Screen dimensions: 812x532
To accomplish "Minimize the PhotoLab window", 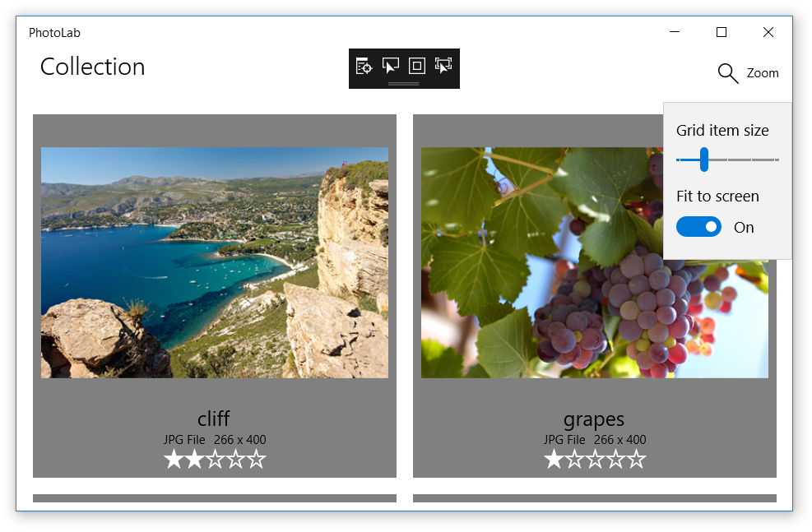I will pyautogui.click(x=675, y=32).
